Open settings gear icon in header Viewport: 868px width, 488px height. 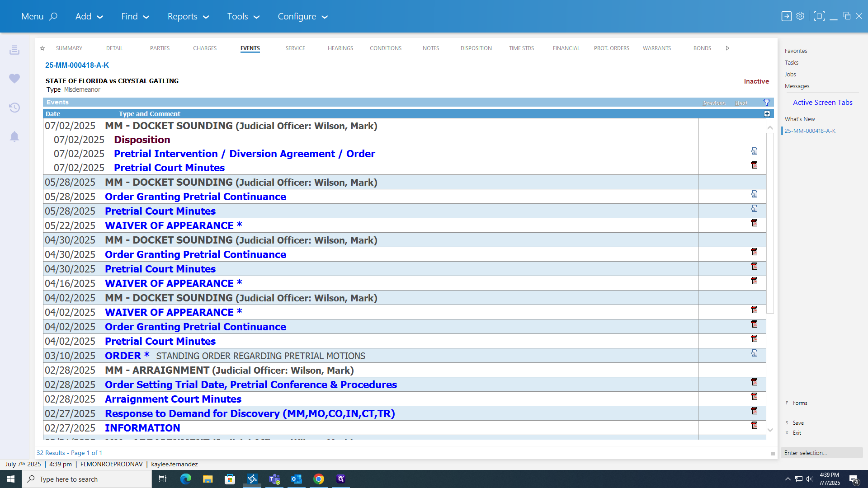(x=800, y=16)
